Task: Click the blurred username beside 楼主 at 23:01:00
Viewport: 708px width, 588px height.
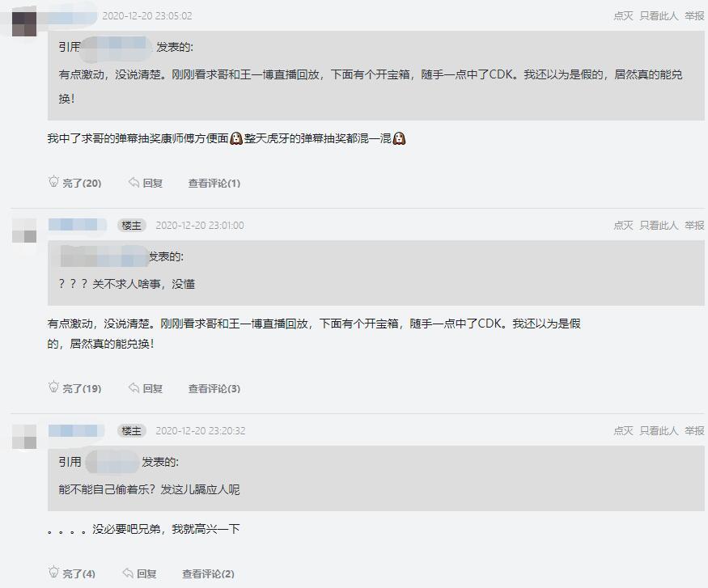Action: click(x=77, y=225)
